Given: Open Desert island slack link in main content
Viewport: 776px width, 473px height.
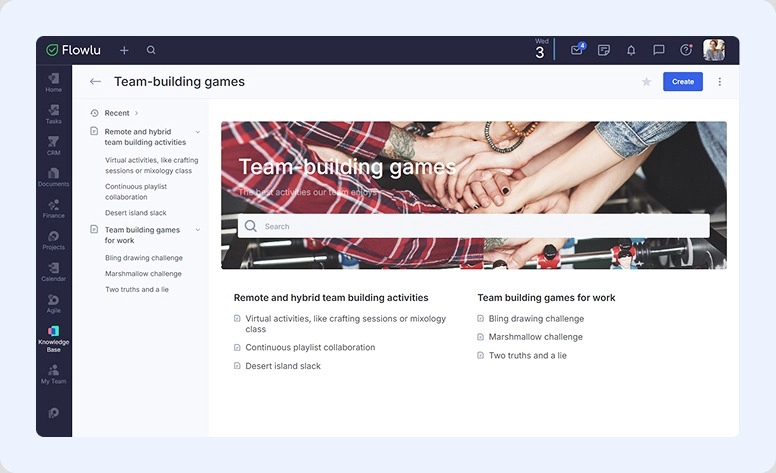Looking at the screenshot, I should (x=283, y=366).
